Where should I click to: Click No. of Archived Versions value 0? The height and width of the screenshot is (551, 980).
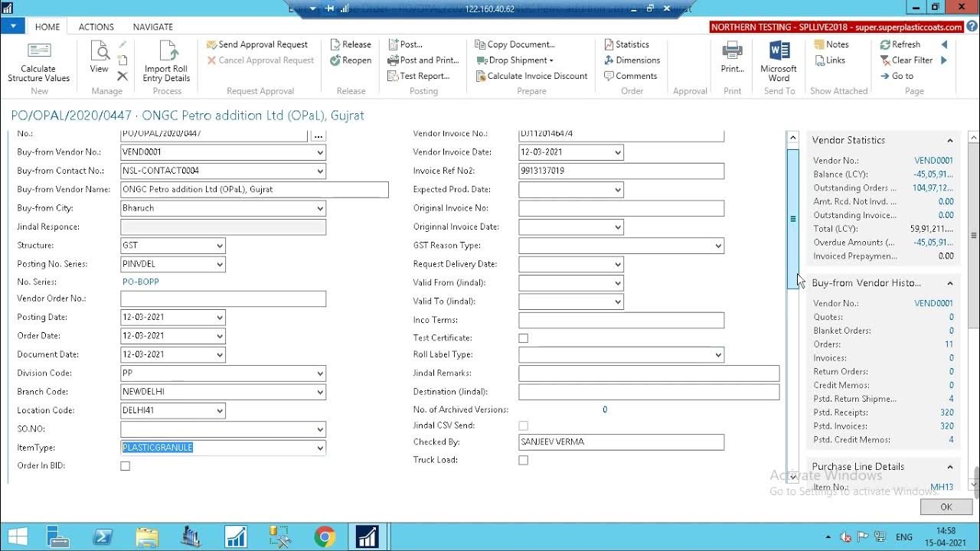tap(605, 409)
